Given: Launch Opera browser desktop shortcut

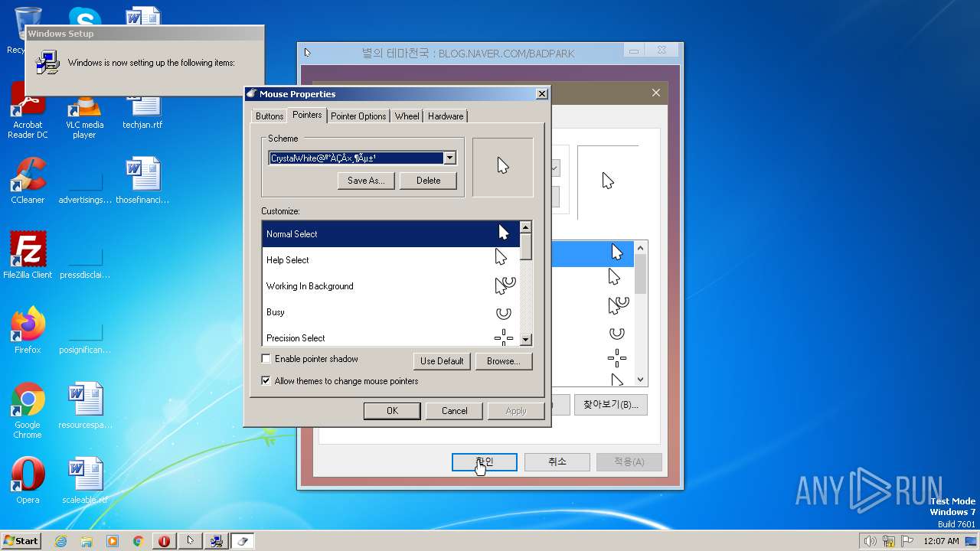Looking at the screenshot, I should 28,481.
